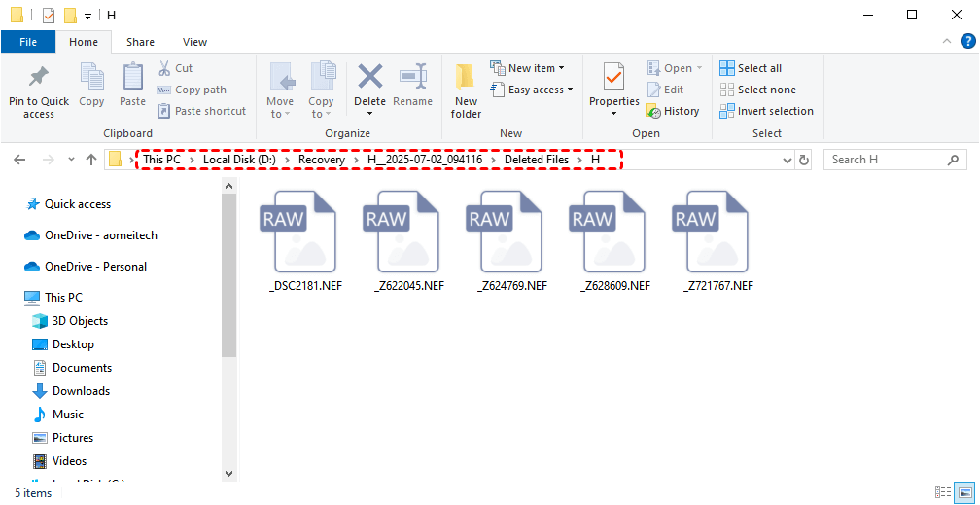Click the Delete red X icon
The height and width of the screenshot is (505, 980).
369,77
